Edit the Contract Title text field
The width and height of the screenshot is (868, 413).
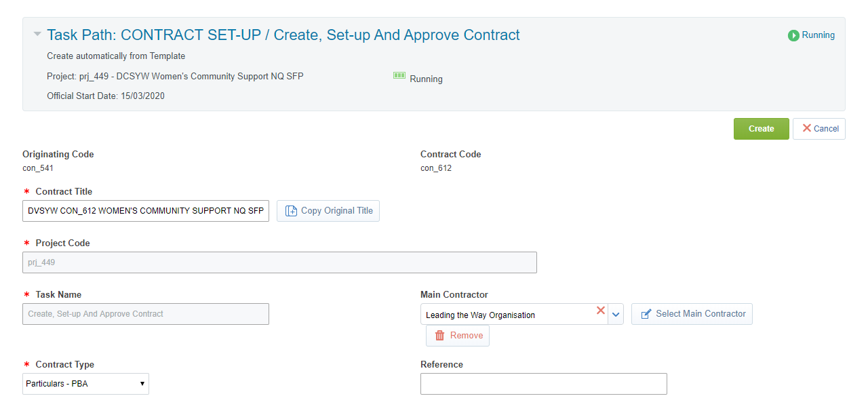pyautogui.click(x=146, y=211)
